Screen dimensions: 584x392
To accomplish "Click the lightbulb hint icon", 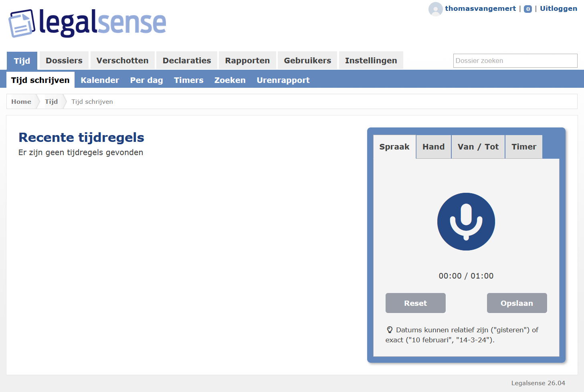I will (x=390, y=330).
